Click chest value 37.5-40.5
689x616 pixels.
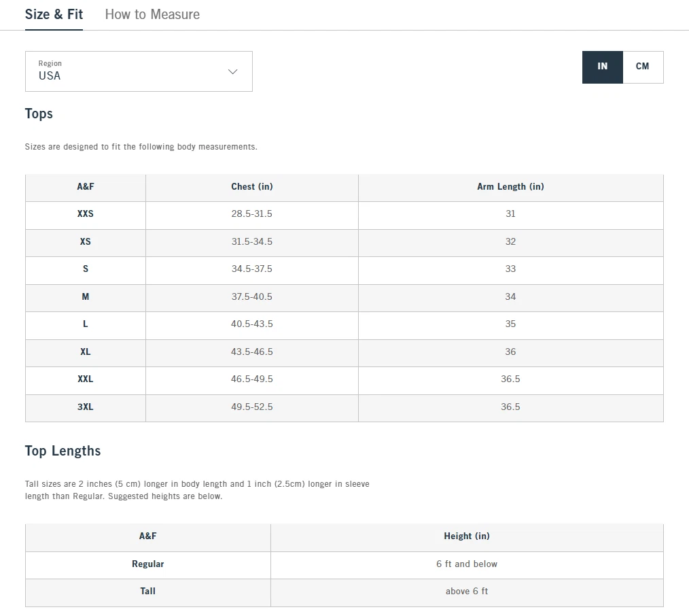252,297
